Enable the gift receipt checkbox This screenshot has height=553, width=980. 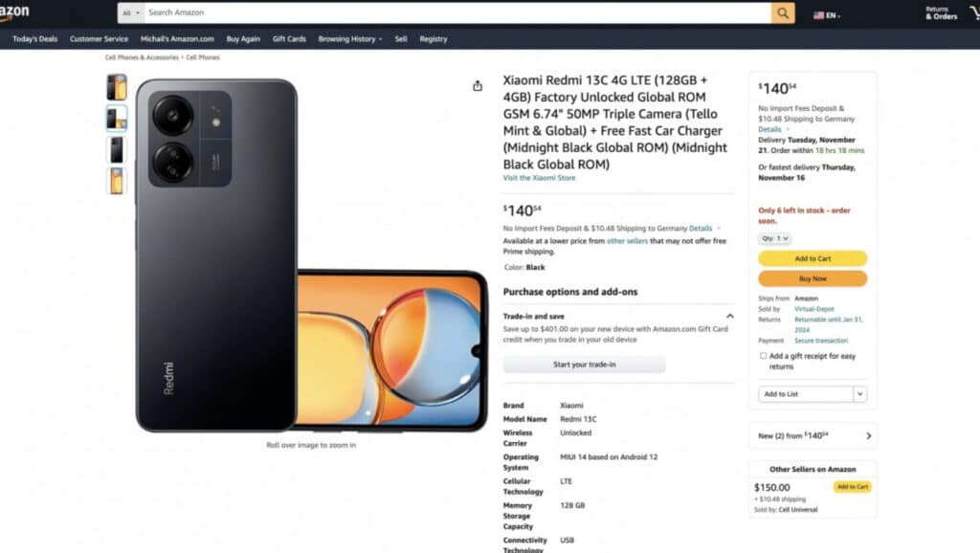click(763, 356)
